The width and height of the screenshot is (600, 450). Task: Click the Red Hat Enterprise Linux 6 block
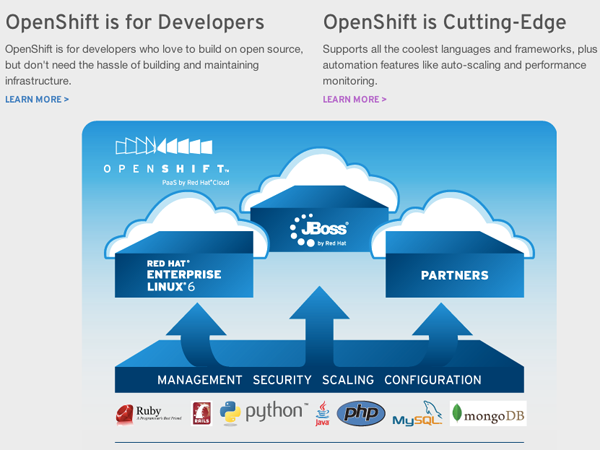click(184, 264)
